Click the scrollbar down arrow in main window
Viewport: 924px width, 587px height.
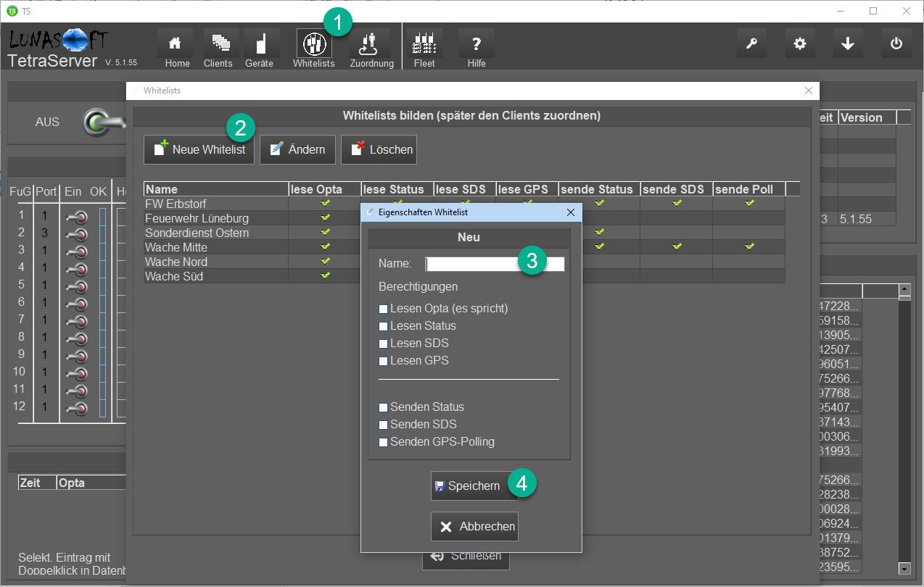(904, 569)
